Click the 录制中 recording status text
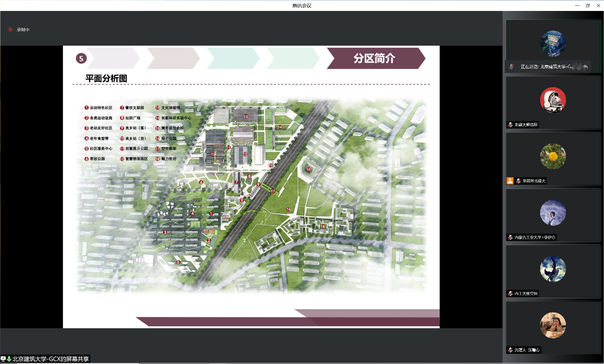 click(x=23, y=30)
